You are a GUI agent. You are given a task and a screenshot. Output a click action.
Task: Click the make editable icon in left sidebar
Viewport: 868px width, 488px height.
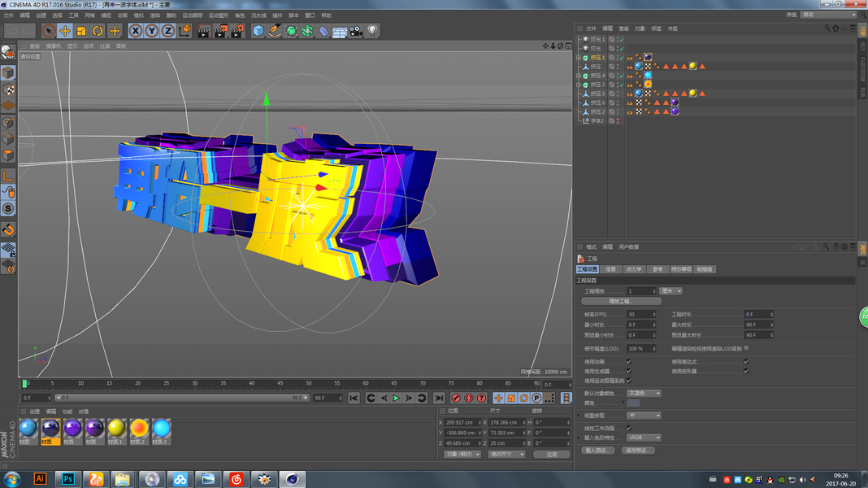point(8,52)
